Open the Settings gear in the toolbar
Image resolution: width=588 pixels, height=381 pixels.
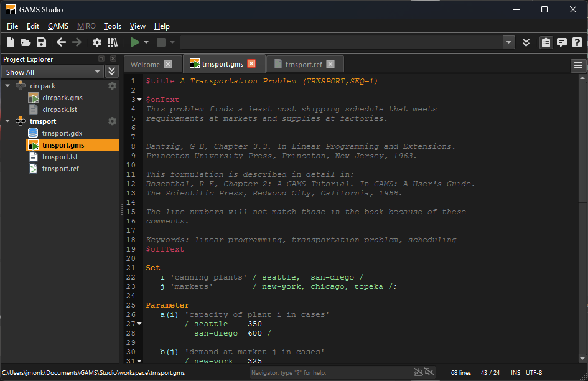[96, 42]
